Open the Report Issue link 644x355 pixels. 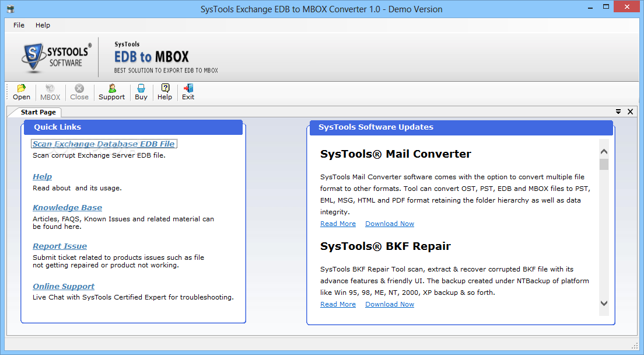click(x=60, y=246)
